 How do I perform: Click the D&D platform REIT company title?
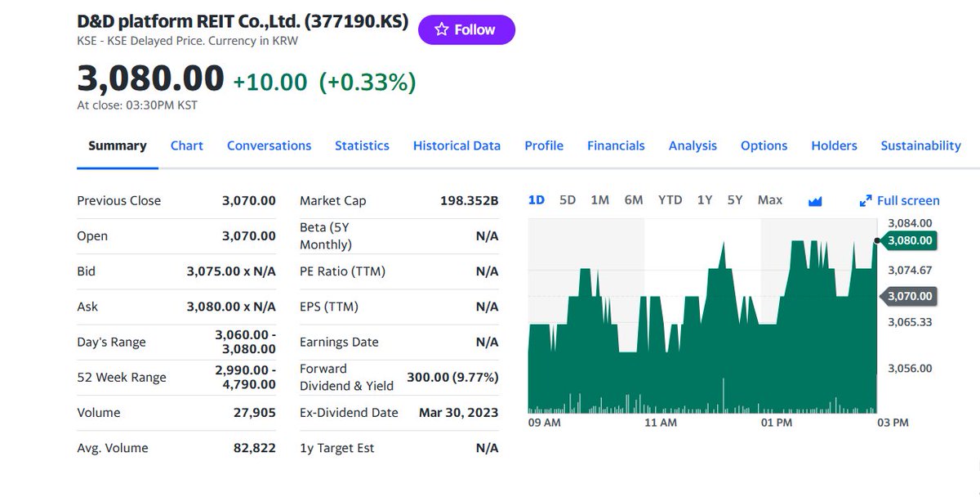(x=243, y=22)
